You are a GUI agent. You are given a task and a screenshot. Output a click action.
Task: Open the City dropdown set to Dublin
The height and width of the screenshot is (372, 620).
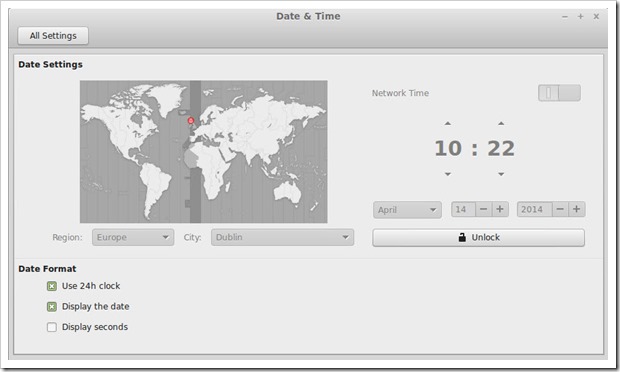[282, 237]
